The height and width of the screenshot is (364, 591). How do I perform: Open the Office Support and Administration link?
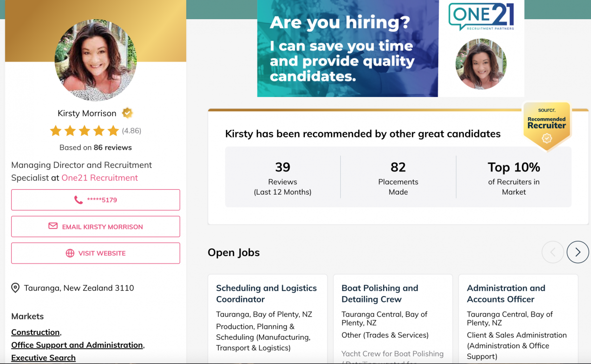tap(77, 345)
